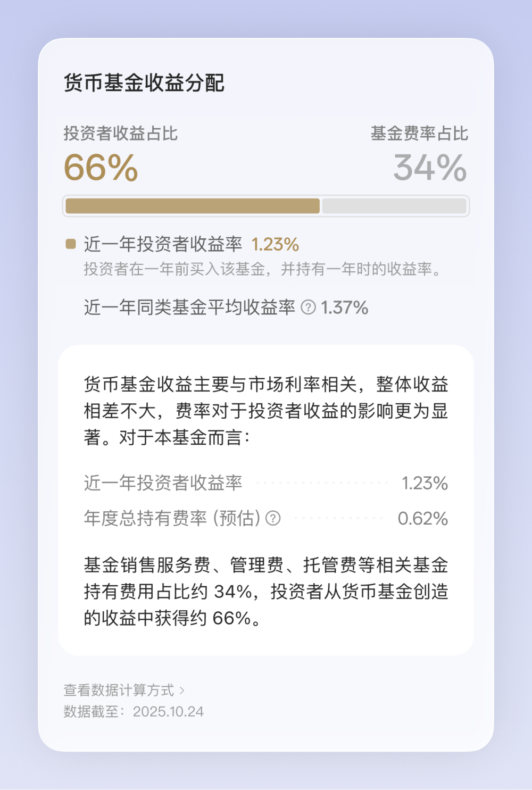The image size is (532, 790).
Task: Click the 数据截至 2025.10.24 date text
Action: [134, 712]
